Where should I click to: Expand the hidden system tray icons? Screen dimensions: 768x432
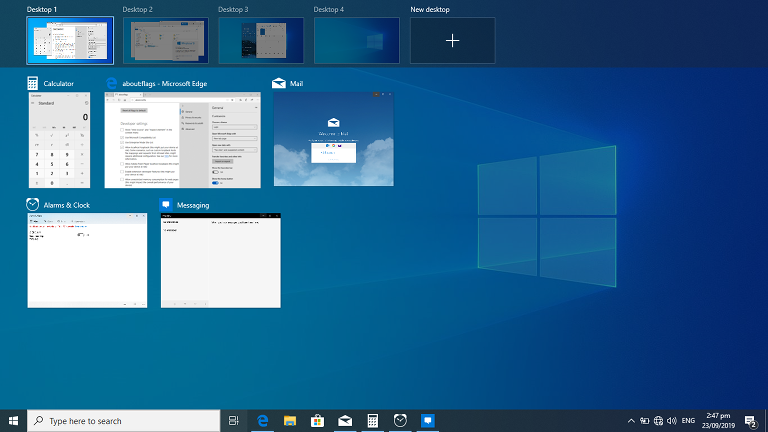[x=631, y=421]
